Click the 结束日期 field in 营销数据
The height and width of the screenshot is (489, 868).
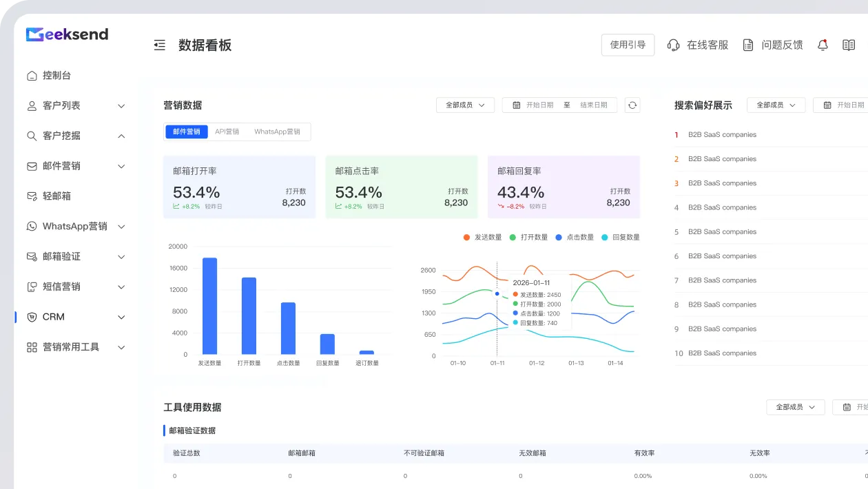(593, 105)
